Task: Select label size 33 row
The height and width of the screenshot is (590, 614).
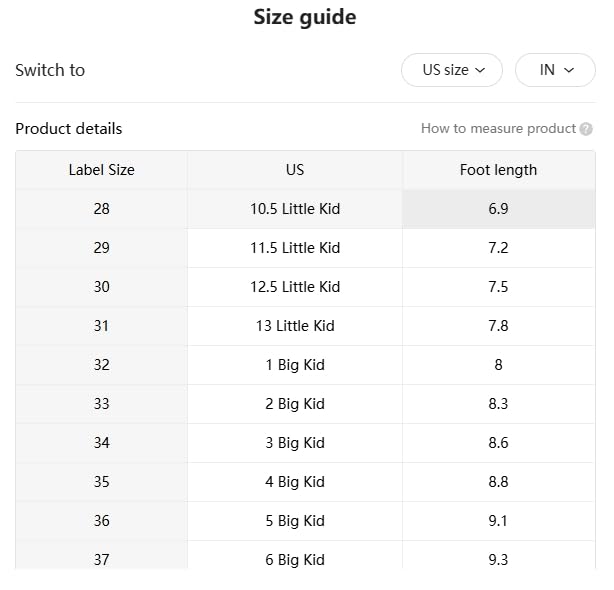Action: tap(101, 404)
